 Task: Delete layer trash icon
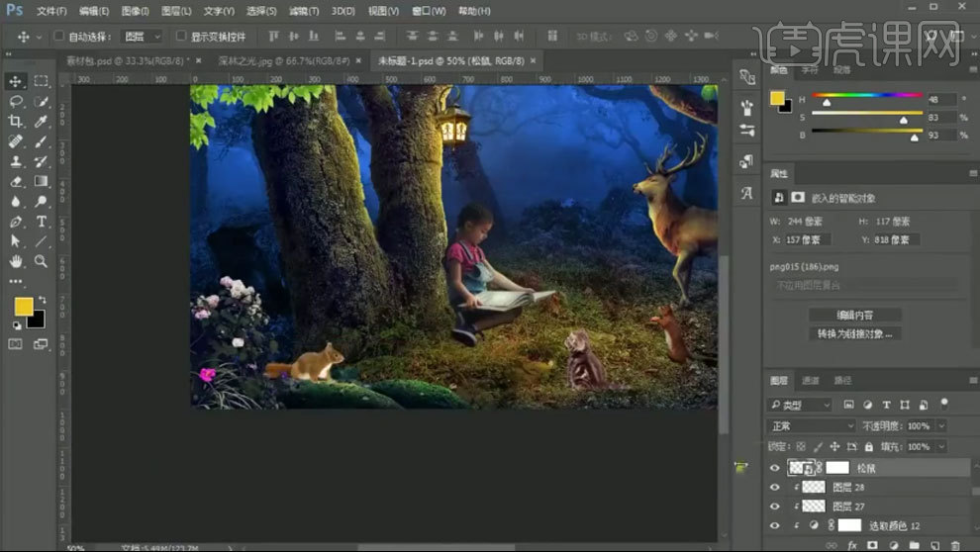(x=955, y=545)
